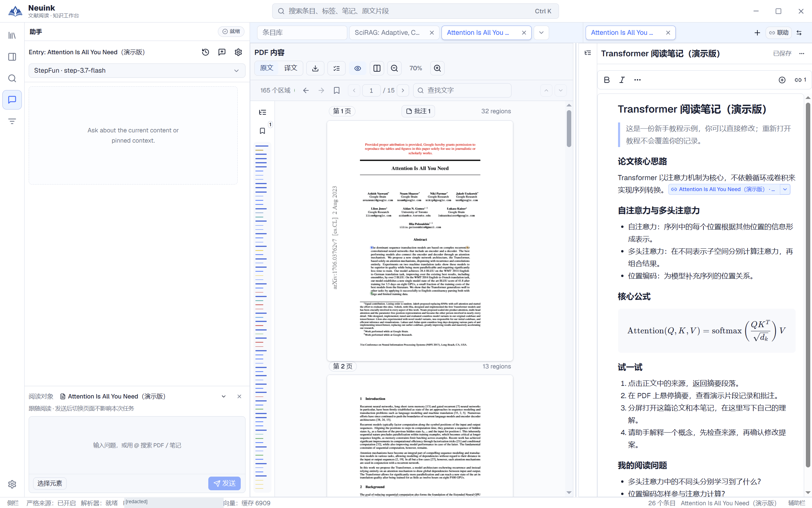Download the PDF with download icon
This screenshot has width=812, height=508.
[x=315, y=68]
